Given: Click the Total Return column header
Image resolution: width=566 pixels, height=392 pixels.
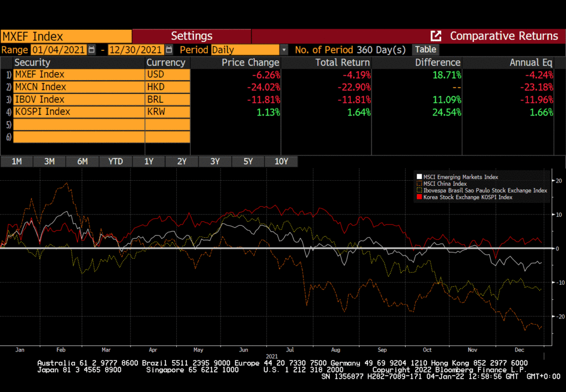Looking at the screenshot, I should pos(343,62).
